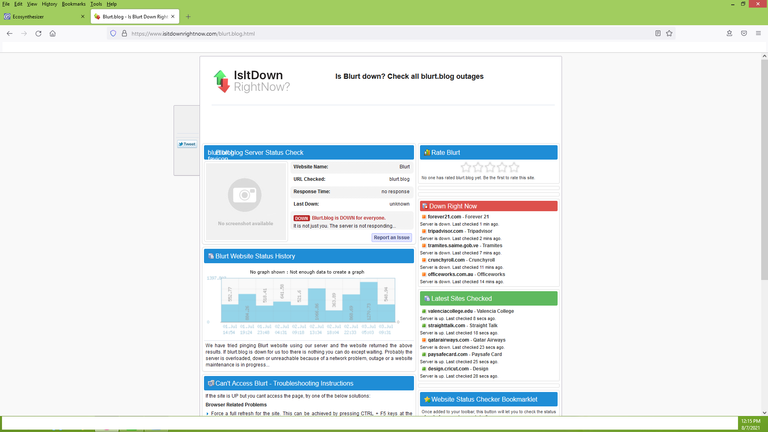Click the tracking protection shield icon

(113, 33)
